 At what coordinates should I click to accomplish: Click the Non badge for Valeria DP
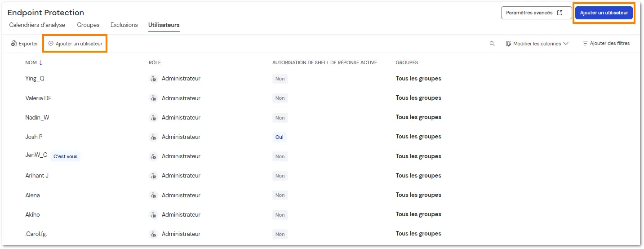click(x=280, y=98)
